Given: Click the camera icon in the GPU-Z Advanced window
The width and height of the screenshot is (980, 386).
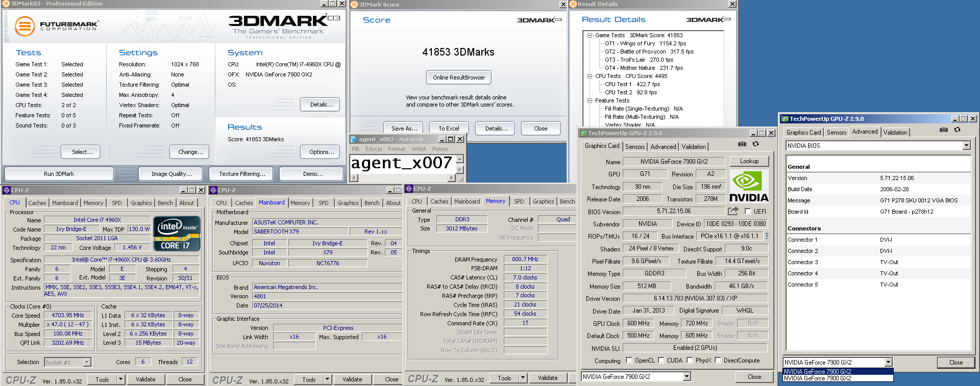Looking at the screenshot, I should click(944, 130).
